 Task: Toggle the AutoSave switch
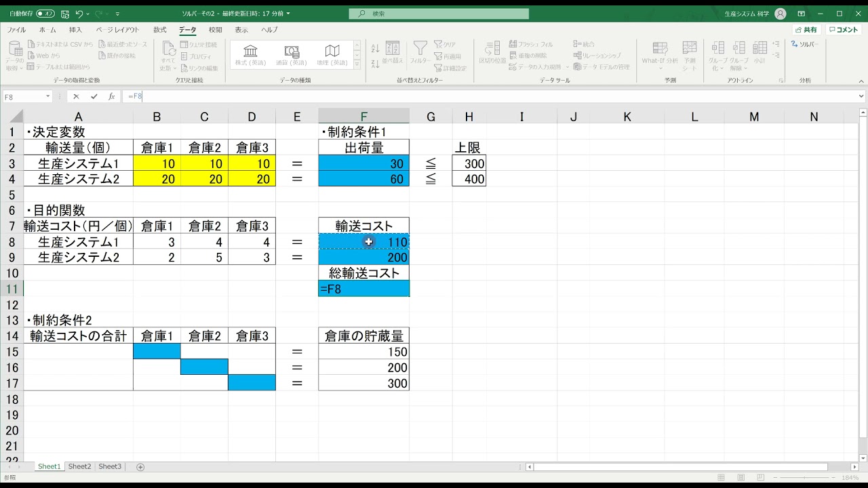(x=45, y=14)
